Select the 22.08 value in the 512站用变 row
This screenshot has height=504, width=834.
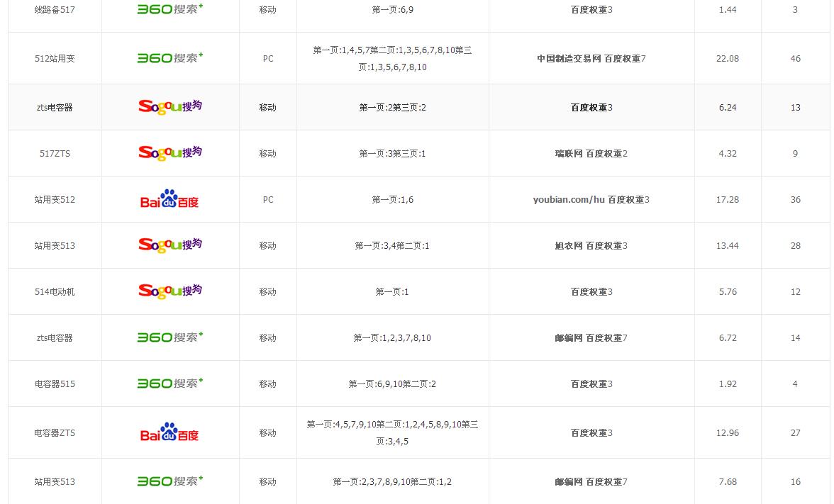[x=728, y=59]
